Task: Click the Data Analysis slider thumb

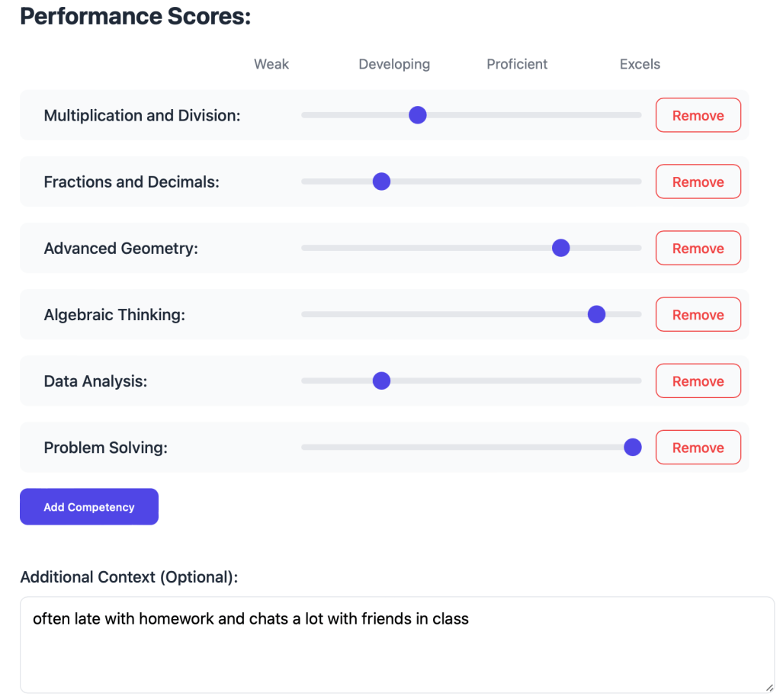Action: coord(381,381)
